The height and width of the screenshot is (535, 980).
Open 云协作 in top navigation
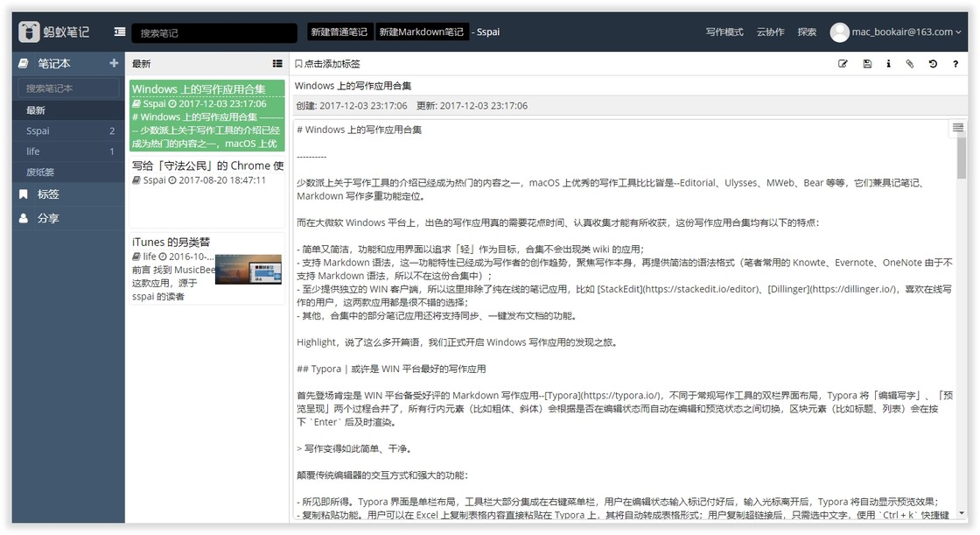click(770, 32)
